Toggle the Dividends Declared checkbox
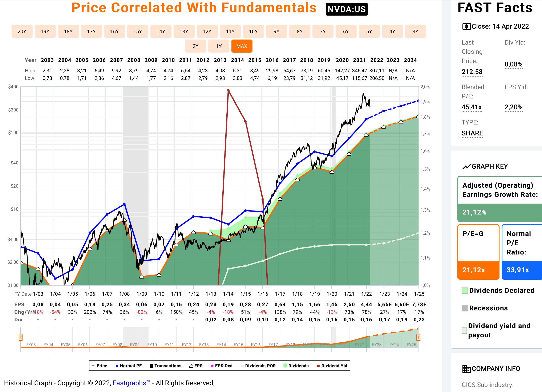 pos(465,291)
